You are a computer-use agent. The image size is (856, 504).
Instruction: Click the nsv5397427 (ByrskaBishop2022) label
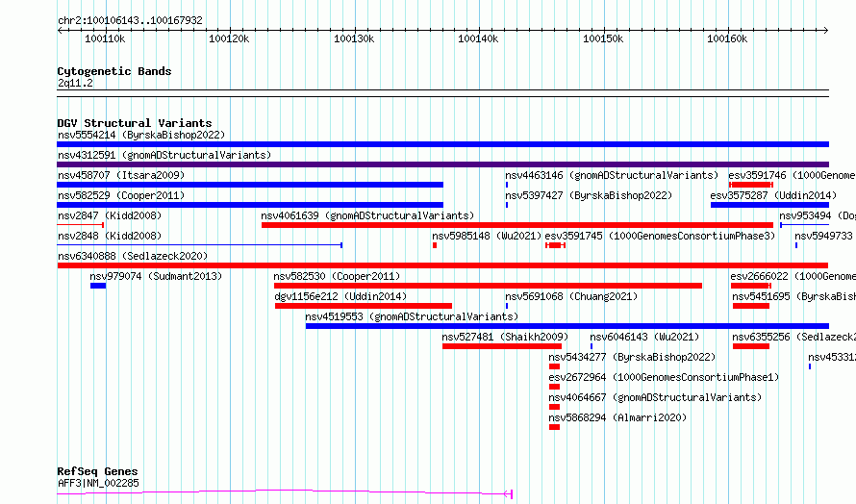pyautogui.click(x=589, y=195)
